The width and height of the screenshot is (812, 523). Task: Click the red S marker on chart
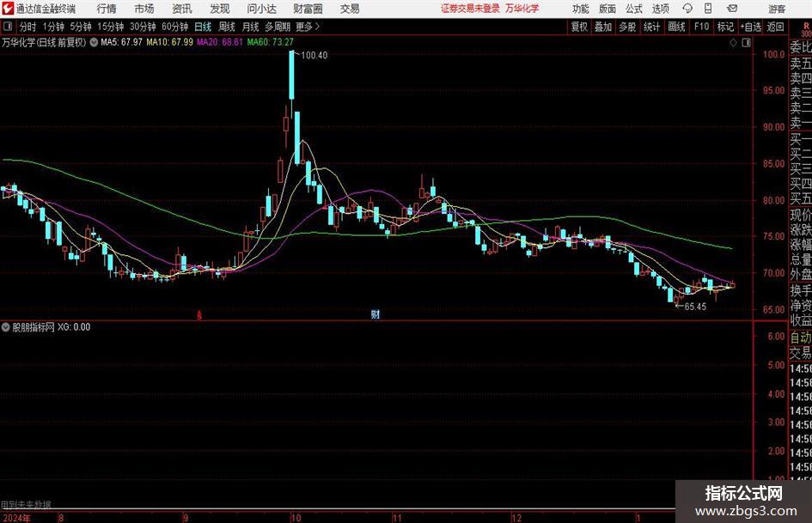pyautogui.click(x=199, y=315)
